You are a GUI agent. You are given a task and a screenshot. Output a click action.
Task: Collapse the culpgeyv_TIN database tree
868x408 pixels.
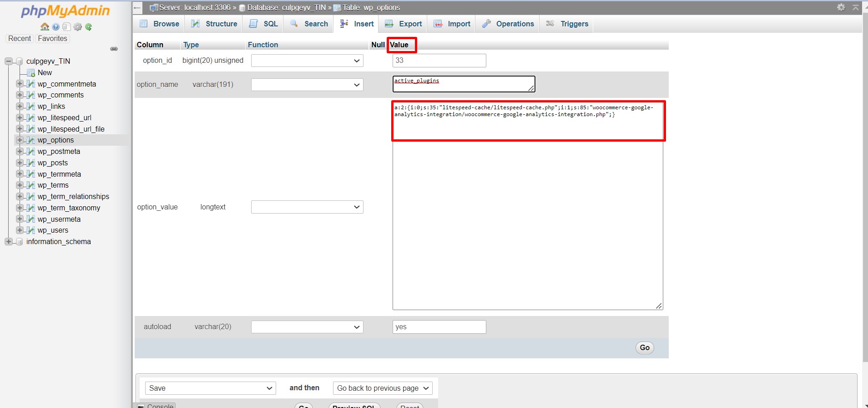(9, 61)
